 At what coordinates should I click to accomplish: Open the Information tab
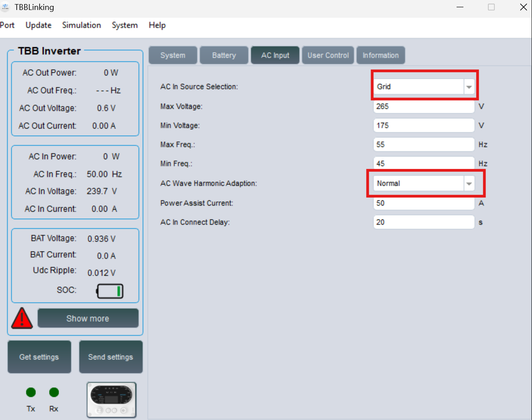[x=381, y=55]
